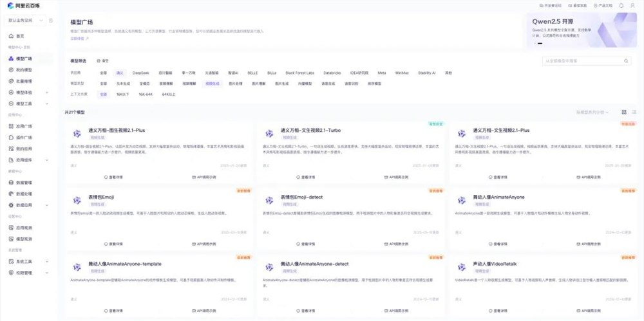Switch to list view layout
644x321 pixels.
634,112
